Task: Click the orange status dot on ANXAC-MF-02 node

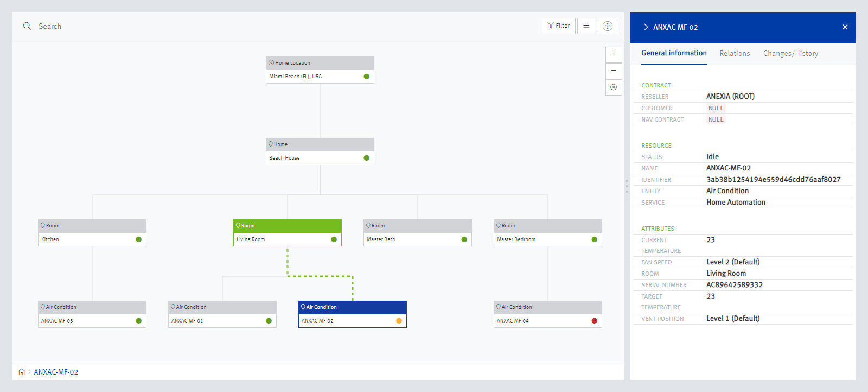Action: point(399,321)
